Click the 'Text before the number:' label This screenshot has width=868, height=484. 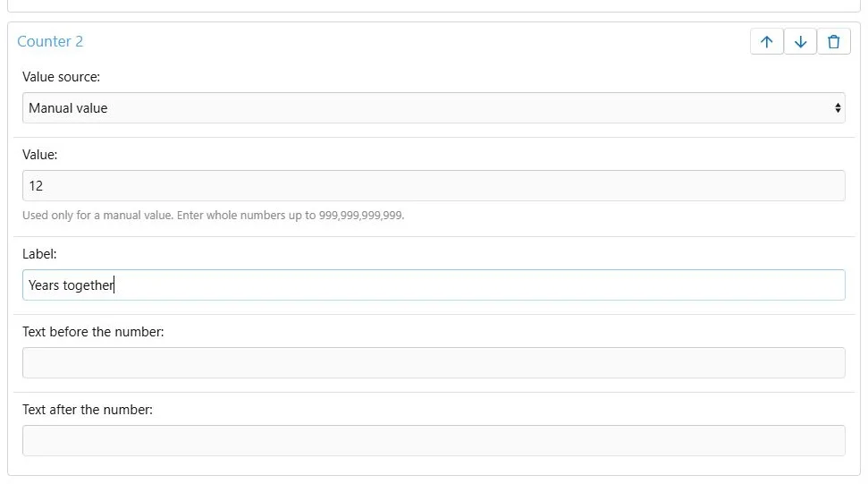93,332
